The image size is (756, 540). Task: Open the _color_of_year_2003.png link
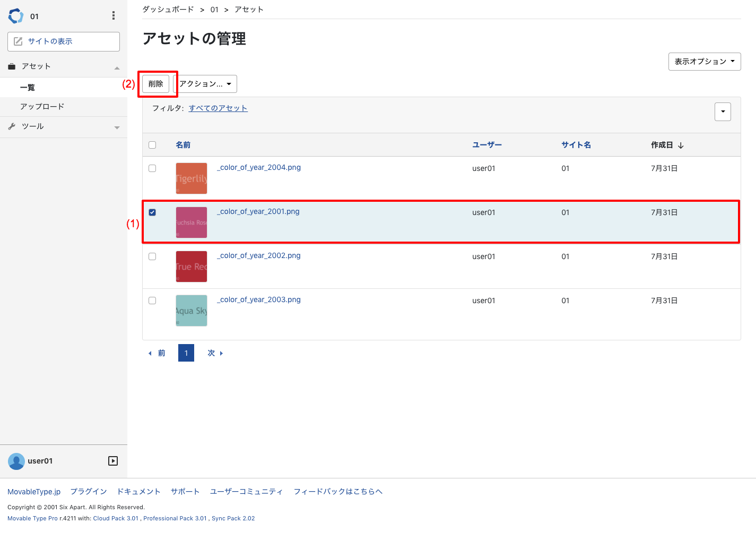pos(259,299)
